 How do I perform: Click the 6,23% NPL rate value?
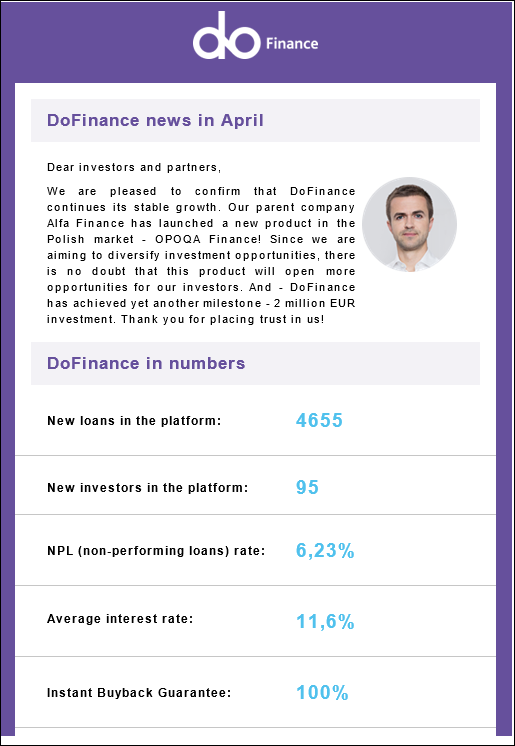325,550
